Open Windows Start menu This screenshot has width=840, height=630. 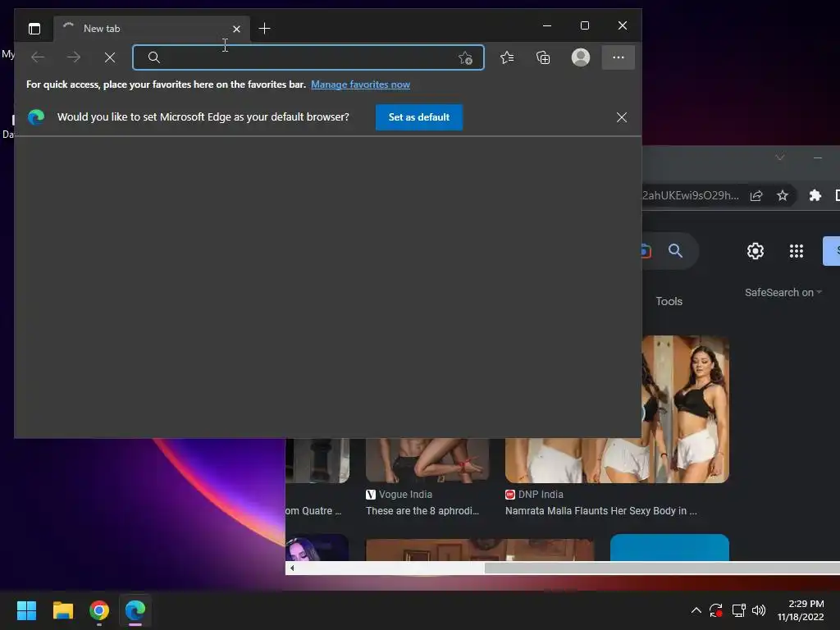pos(26,610)
